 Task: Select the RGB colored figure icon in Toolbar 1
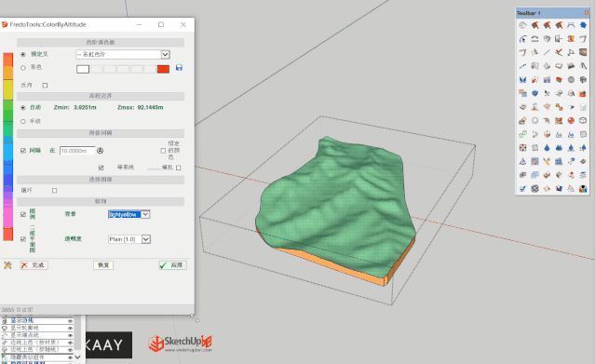[583, 189]
